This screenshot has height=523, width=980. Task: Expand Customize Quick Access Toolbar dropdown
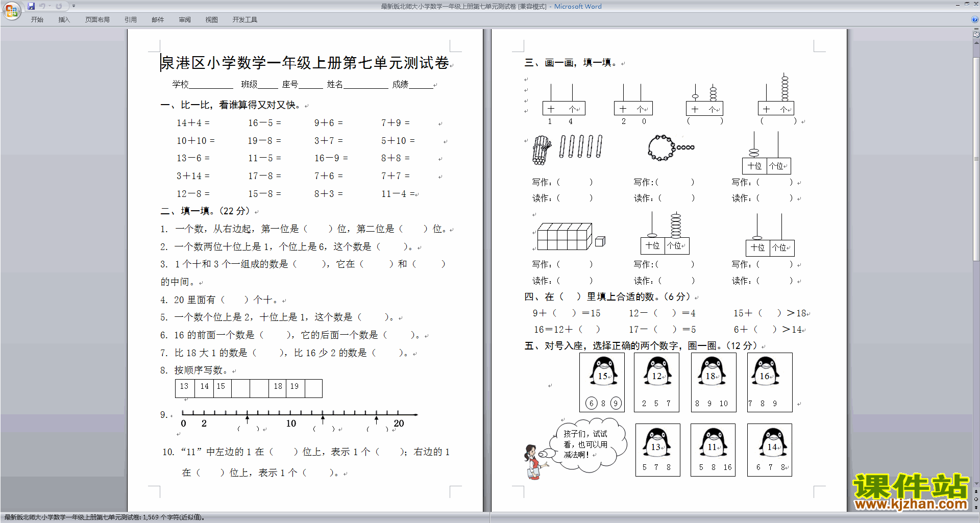(73, 6)
